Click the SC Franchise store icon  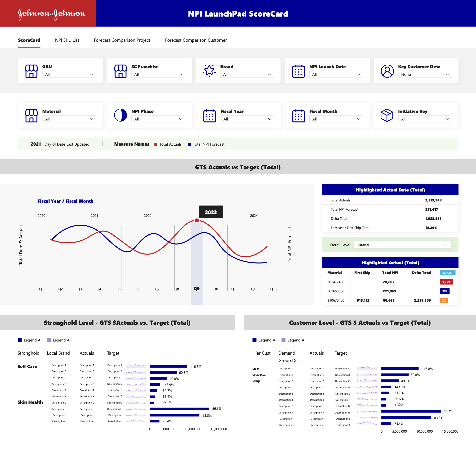(x=120, y=71)
